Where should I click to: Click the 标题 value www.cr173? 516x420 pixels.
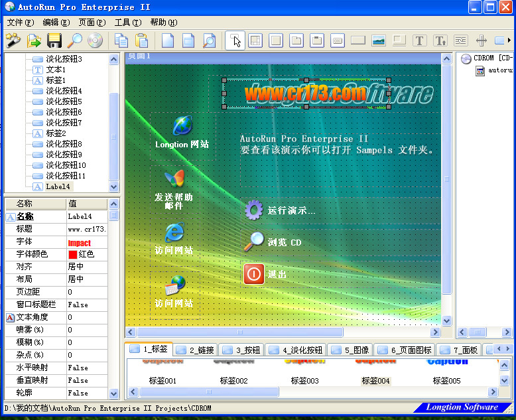click(87, 229)
